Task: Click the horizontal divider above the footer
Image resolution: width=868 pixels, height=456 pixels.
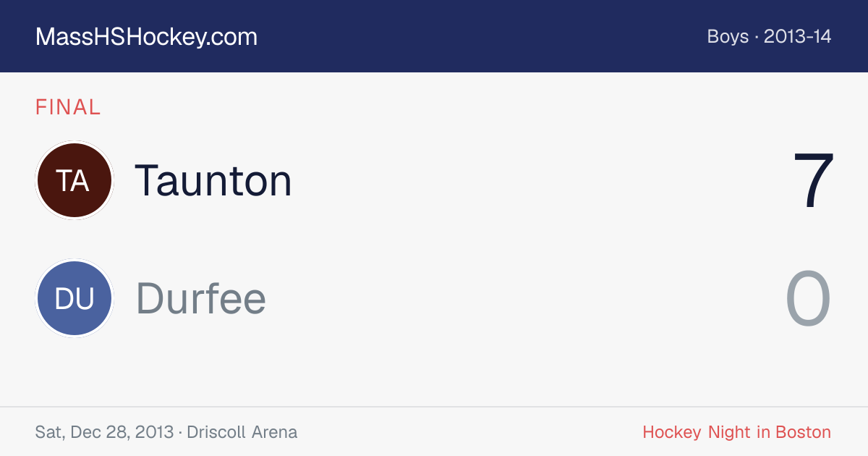Action: (434, 407)
